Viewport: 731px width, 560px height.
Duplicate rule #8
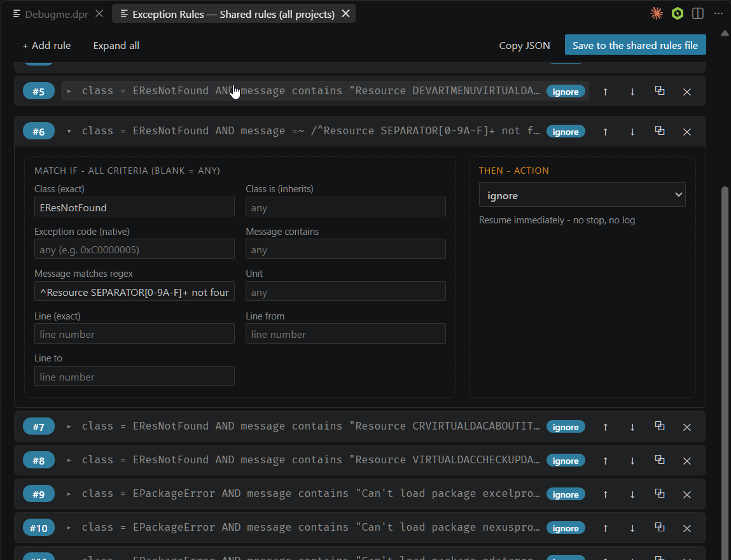tap(660, 459)
